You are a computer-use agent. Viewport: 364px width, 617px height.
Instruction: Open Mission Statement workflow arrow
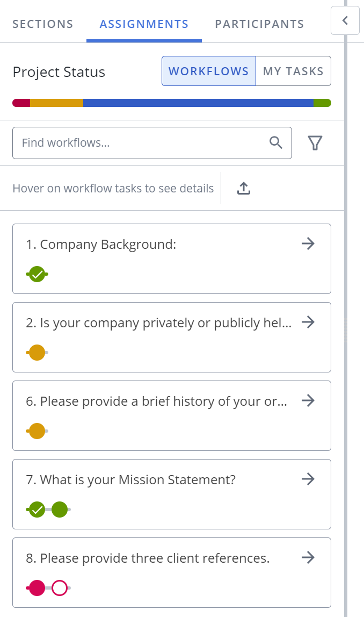click(308, 479)
